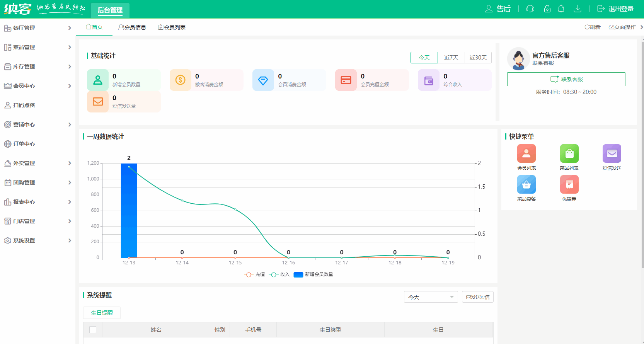Image resolution: width=644 pixels, height=344 pixels.
Task: Open the 今天 dropdown in 系统提醒
Action: (431, 297)
